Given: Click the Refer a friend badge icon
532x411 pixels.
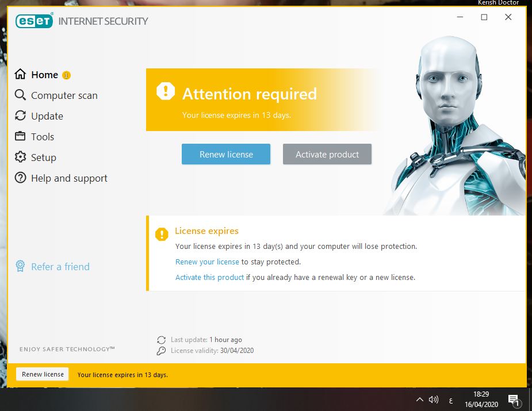Looking at the screenshot, I should coord(20,266).
